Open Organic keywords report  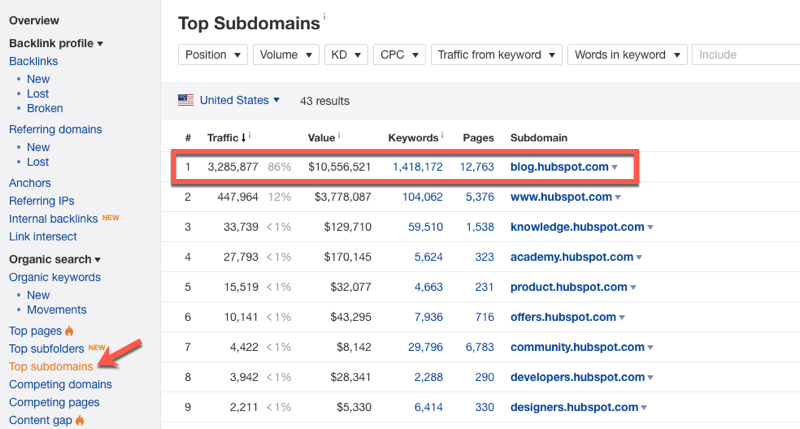[x=55, y=277]
